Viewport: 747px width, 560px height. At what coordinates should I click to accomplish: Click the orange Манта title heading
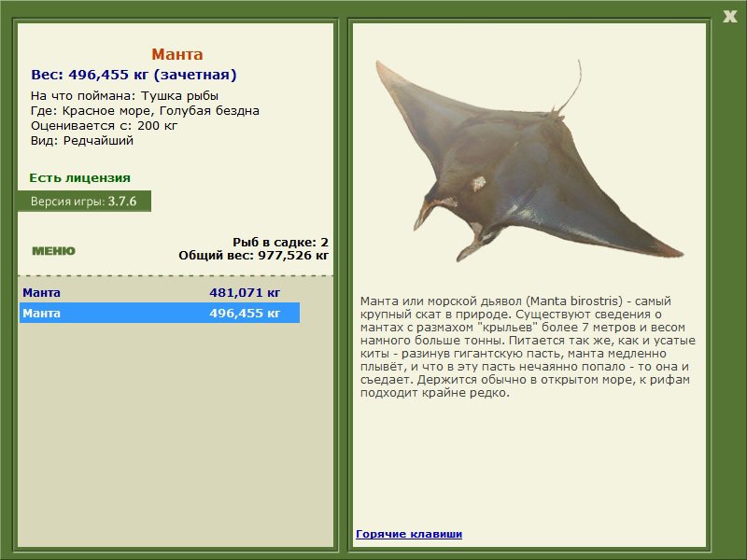(x=177, y=54)
